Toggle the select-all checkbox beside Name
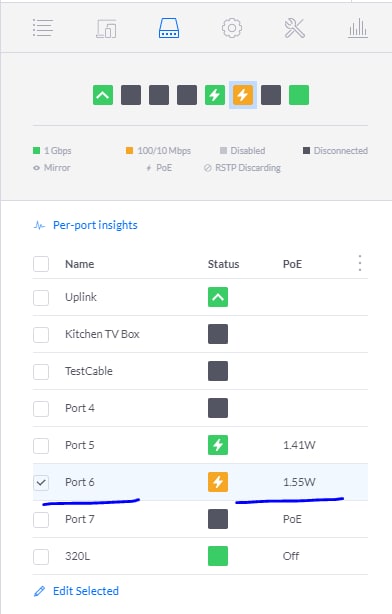 41,264
